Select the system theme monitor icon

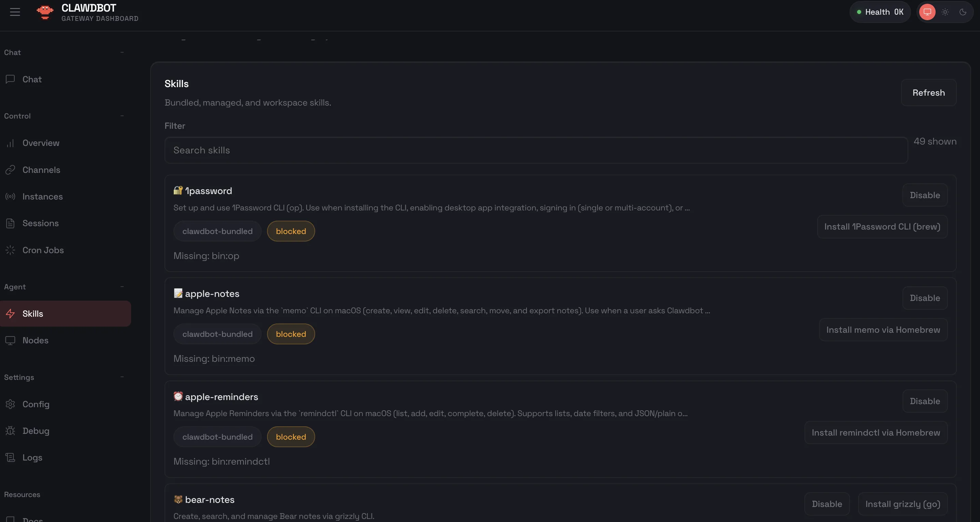click(x=927, y=12)
